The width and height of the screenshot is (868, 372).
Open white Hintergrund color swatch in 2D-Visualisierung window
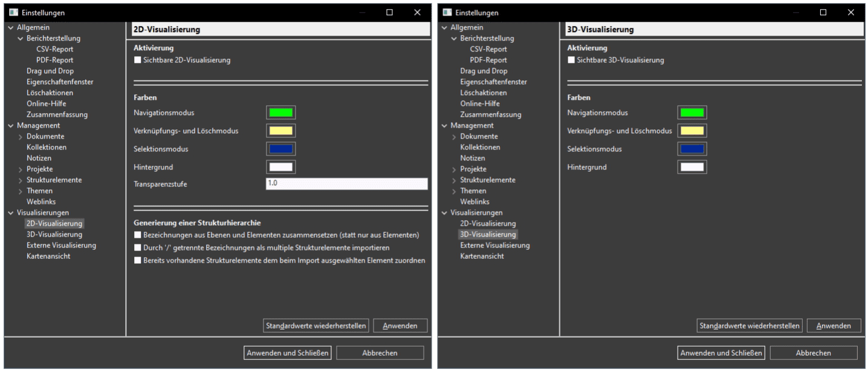pos(281,167)
